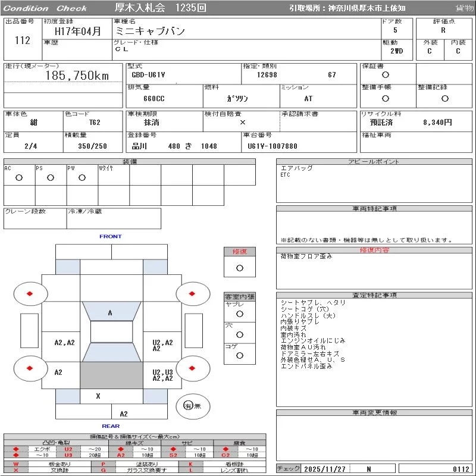Click the エアバッグ appeal point text

[296, 168]
